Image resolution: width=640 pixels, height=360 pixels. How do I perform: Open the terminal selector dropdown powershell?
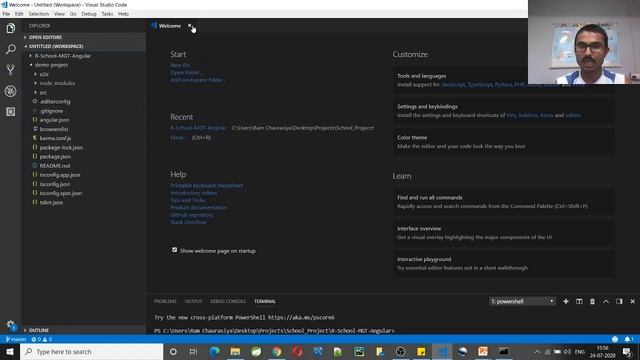coord(522,301)
